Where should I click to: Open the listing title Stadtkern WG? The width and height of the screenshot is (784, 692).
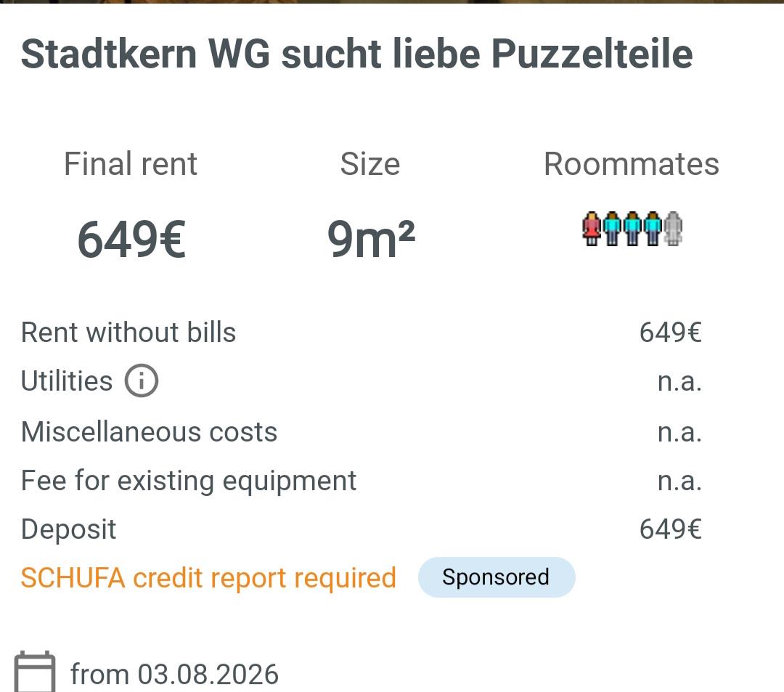pyautogui.click(x=357, y=54)
